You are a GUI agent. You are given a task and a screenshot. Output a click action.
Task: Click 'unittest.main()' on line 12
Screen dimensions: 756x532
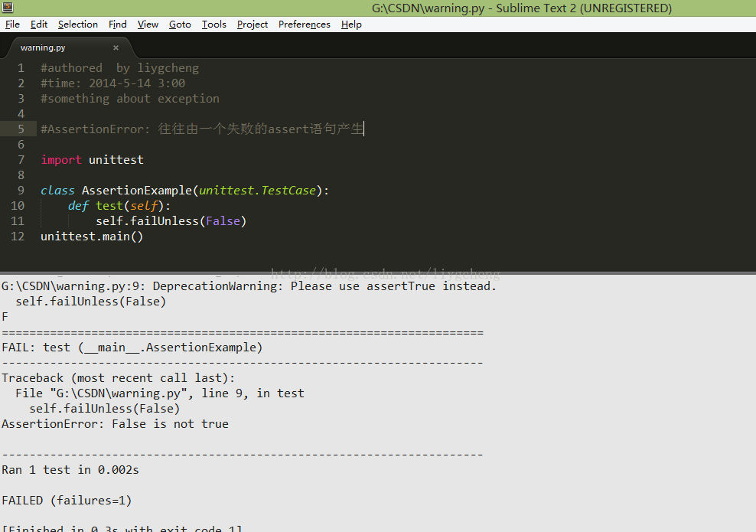tap(92, 237)
